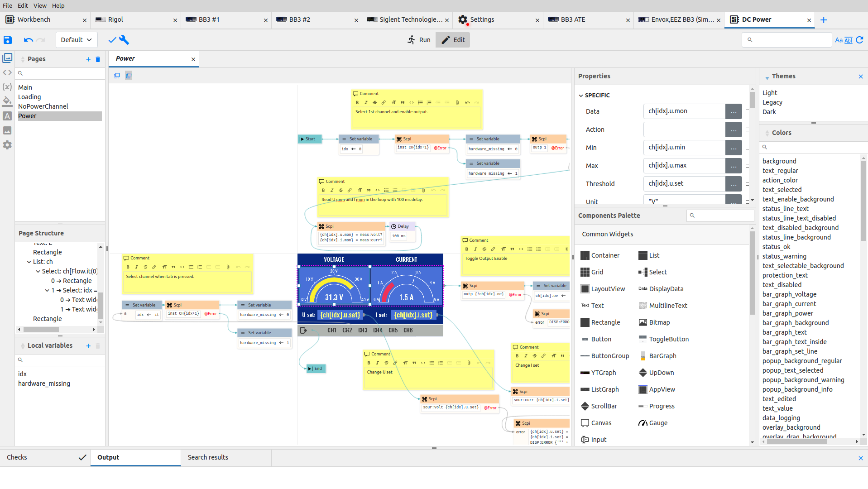868x489 pixels.
Task: Close the Themes panel
Action: coord(861,77)
